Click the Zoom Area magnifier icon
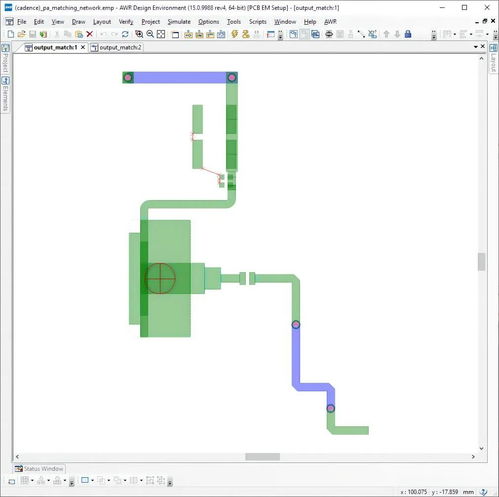The image size is (499, 497). pos(139,34)
